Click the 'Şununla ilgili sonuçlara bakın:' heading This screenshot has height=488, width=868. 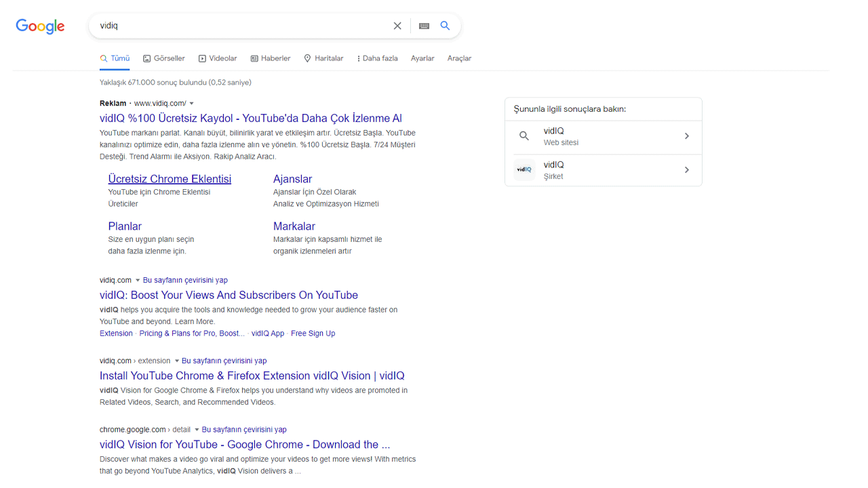(570, 109)
